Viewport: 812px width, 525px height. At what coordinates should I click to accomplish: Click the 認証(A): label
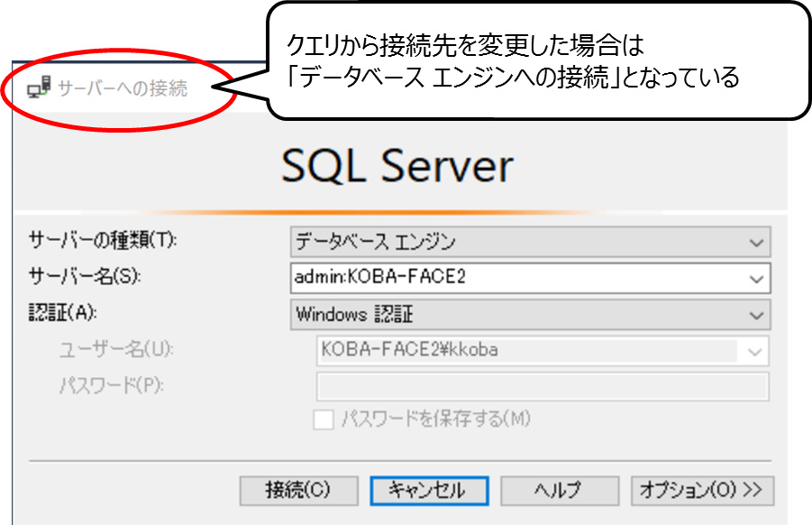(63, 312)
